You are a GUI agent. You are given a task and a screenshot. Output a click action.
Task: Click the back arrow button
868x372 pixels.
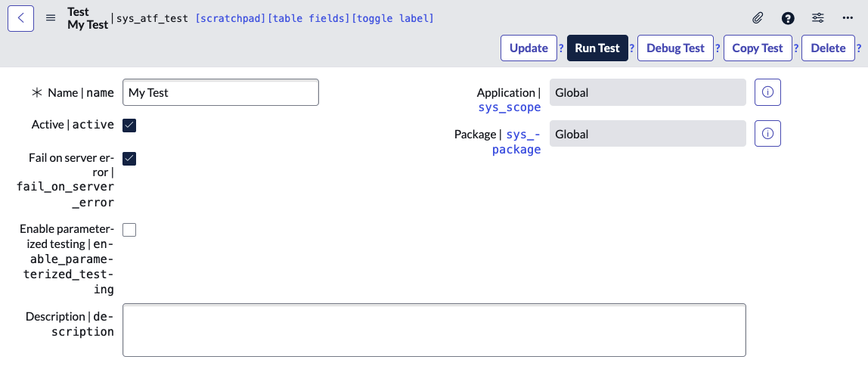(20, 18)
